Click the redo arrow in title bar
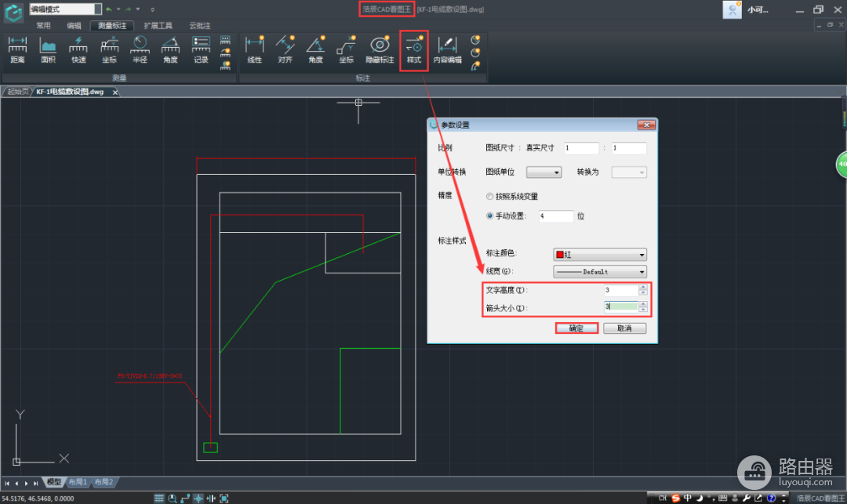 coord(128,9)
